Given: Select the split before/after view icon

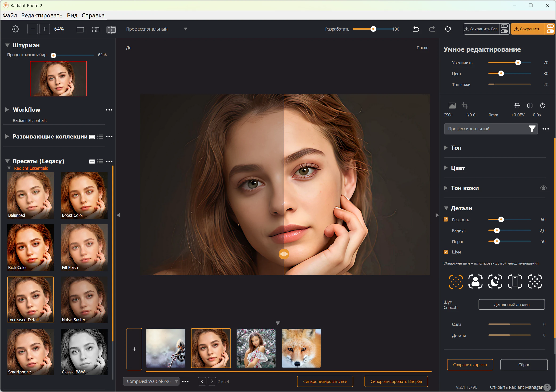Looking at the screenshot, I should point(111,30).
